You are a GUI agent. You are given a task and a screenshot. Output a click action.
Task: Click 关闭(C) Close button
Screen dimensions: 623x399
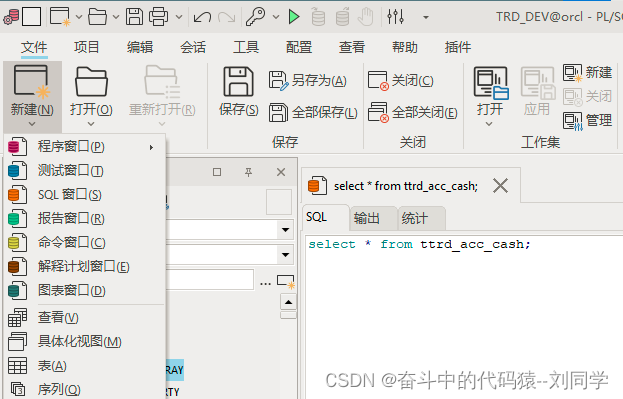pyautogui.click(x=400, y=80)
